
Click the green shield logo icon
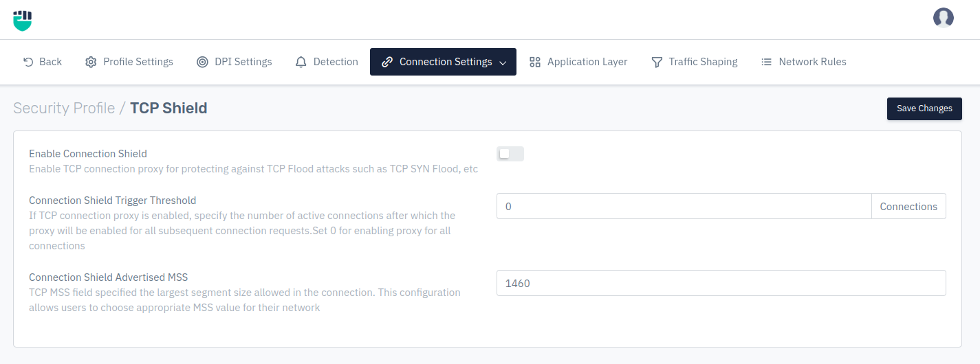23,20
